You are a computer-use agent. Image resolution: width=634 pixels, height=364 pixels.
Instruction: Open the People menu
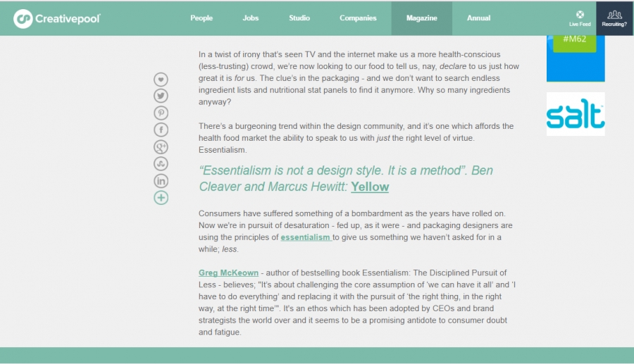201,18
